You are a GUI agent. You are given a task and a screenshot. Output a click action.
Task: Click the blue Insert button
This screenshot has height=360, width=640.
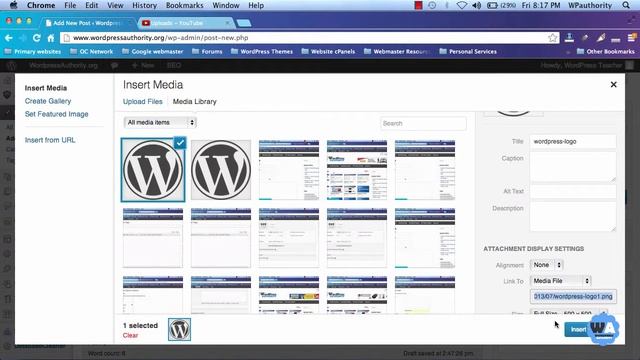pos(578,329)
